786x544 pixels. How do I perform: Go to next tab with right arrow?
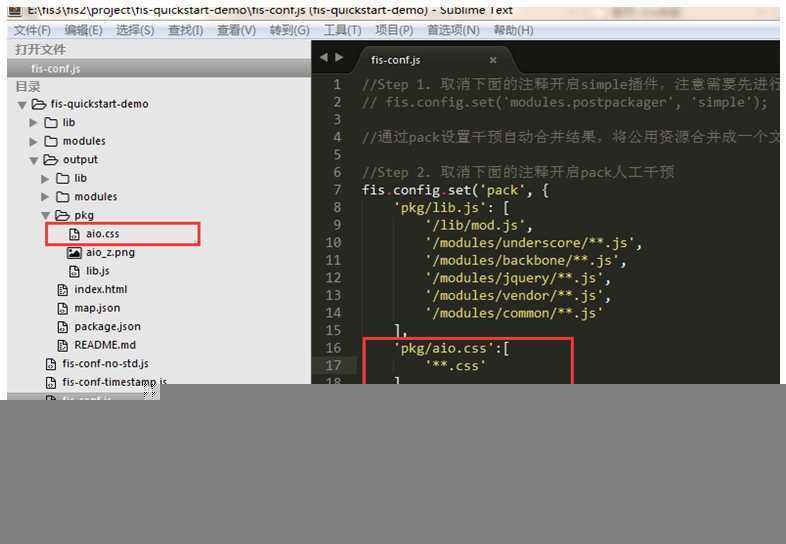[x=339, y=57]
